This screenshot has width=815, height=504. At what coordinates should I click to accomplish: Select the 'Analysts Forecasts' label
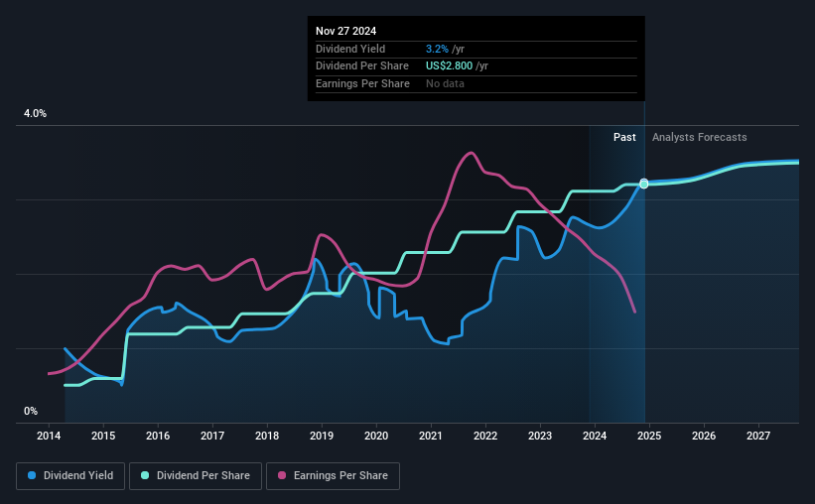[699, 137]
